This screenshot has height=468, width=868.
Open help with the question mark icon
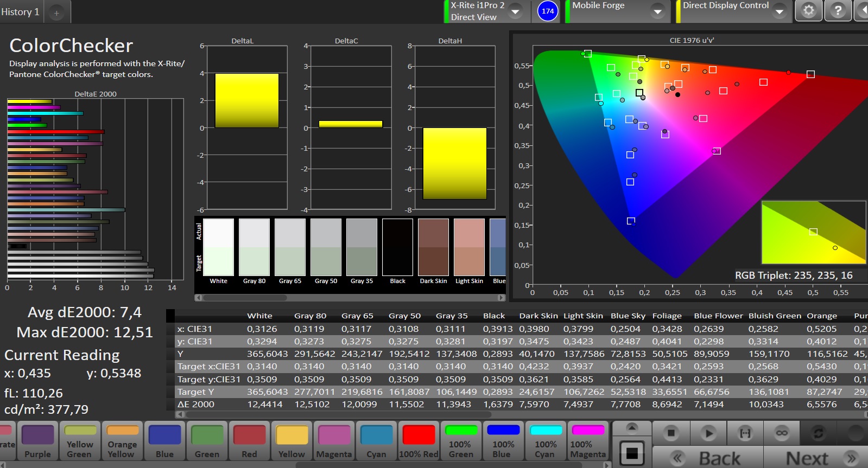pyautogui.click(x=838, y=11)
